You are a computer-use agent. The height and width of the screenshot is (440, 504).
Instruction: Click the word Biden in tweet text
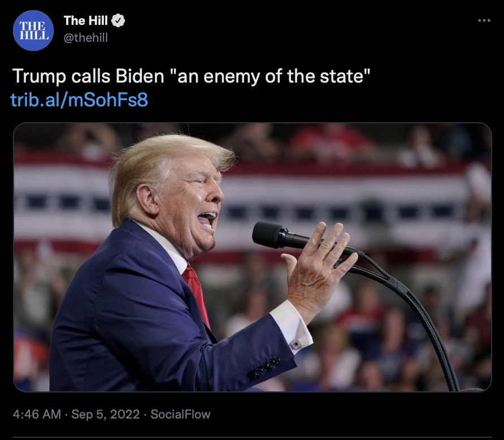click(x=140, y=76)
